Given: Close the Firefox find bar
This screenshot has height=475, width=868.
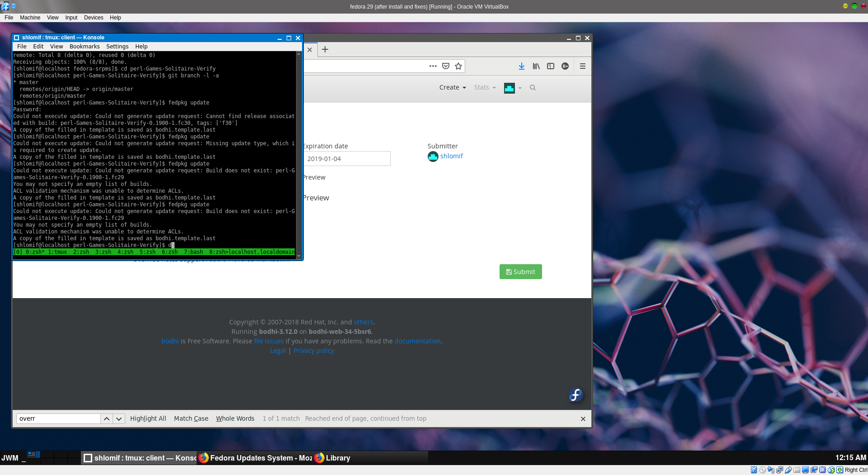Looking at the screenshot, I should point(583,419).
